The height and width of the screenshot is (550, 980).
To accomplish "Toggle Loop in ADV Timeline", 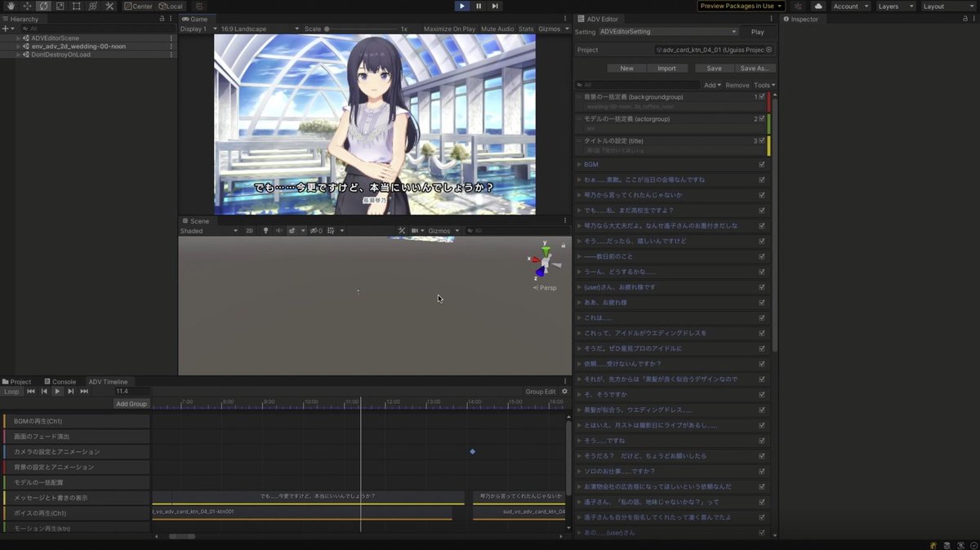I will (x=11, y=392).
